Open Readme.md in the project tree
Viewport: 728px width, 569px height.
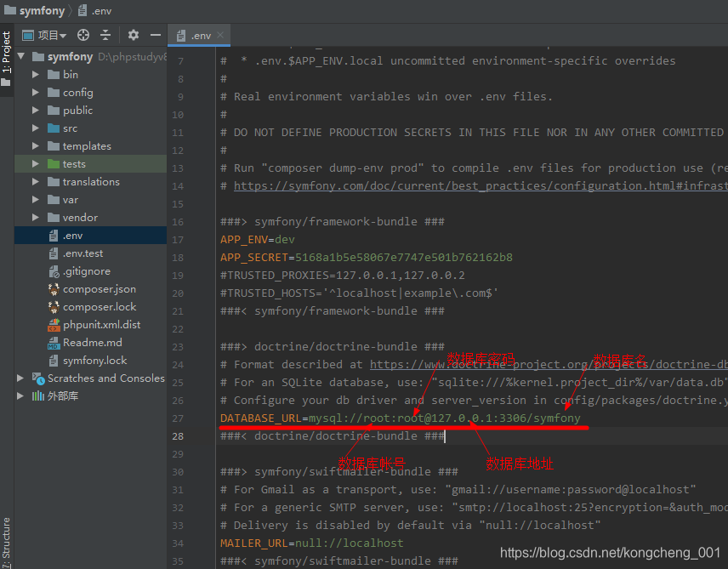[93, 343]
